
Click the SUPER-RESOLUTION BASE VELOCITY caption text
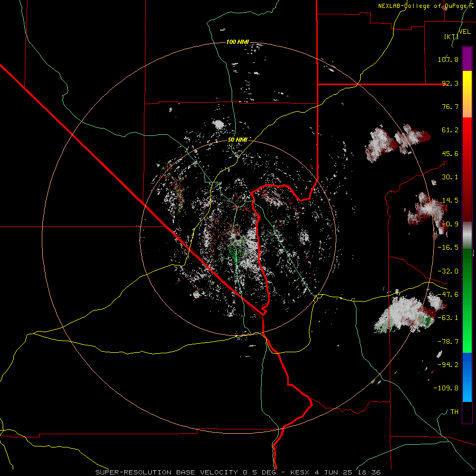[x=168, y=472]
